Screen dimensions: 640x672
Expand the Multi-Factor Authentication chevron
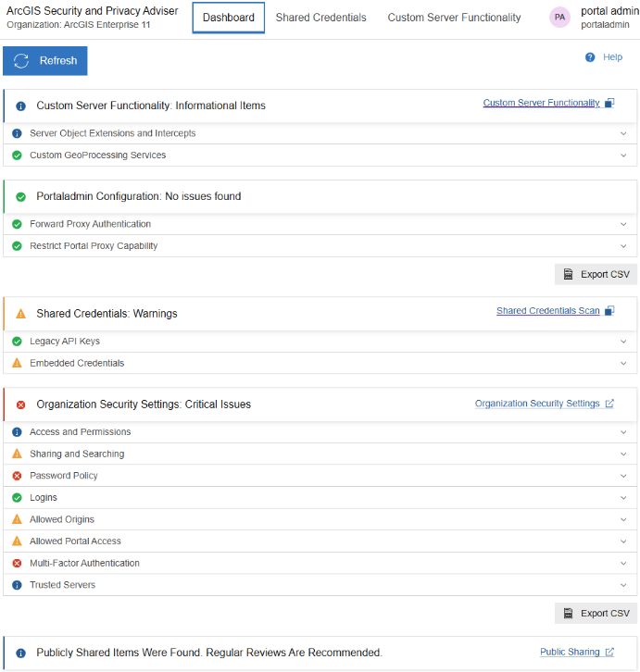point(623,563)
